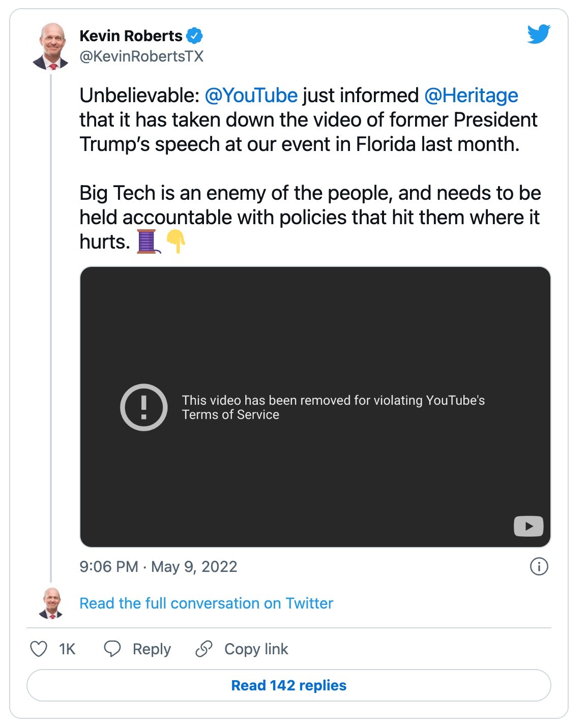The width and height of the screenshot is (587, 728).
Task: Click the 1K likes count
Action: tap(67, 649)
